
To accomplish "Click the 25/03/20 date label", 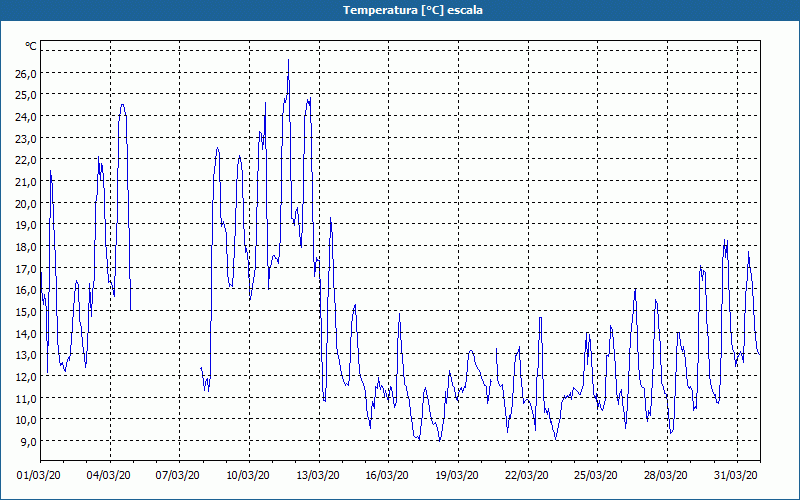I will [596, 476].
